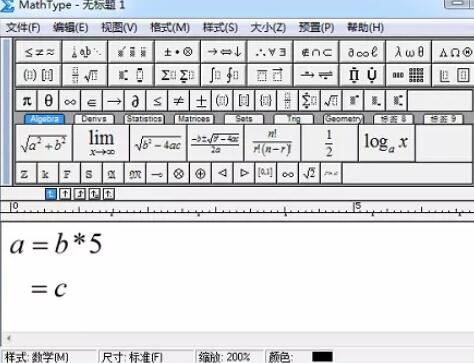474x363 pixels.
Task: Switch to the Trig tab
Action: coord(294,119)
